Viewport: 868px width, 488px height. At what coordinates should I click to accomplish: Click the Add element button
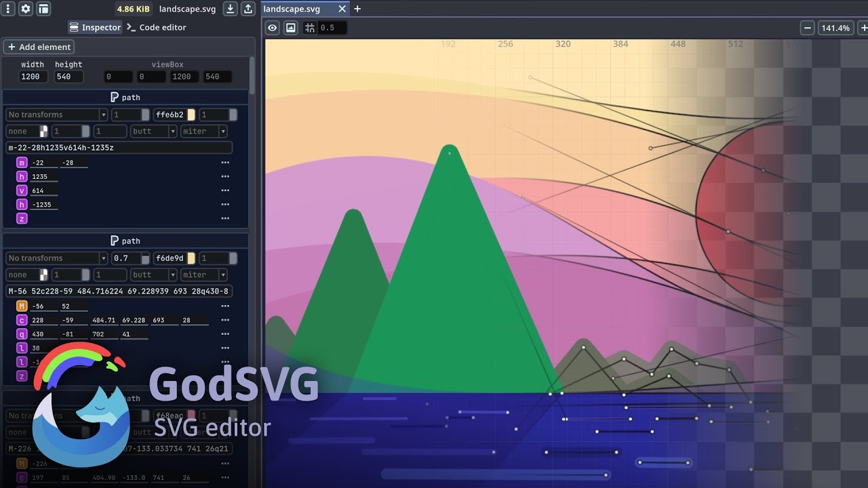click(x=39, y=47)
